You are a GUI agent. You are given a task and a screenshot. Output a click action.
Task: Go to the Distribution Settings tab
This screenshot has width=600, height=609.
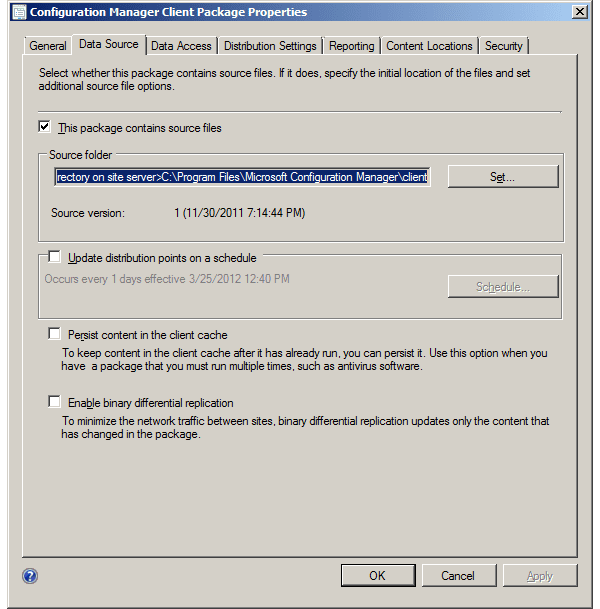(270, 46)
